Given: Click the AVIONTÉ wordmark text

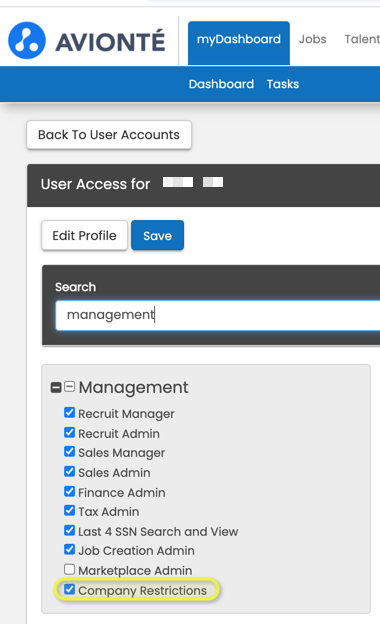Looking at the screenshot, I should tap(110, 41).
